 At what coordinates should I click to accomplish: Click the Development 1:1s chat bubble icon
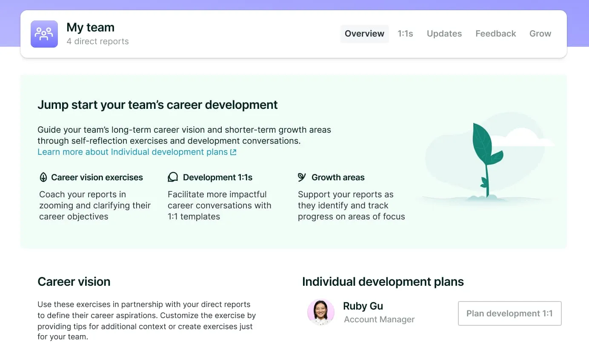[x=173, y=177]
